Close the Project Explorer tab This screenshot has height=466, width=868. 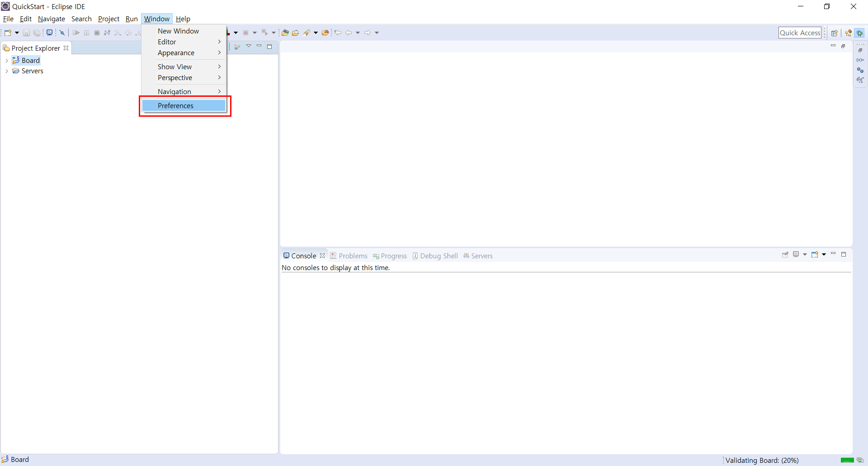66,48
